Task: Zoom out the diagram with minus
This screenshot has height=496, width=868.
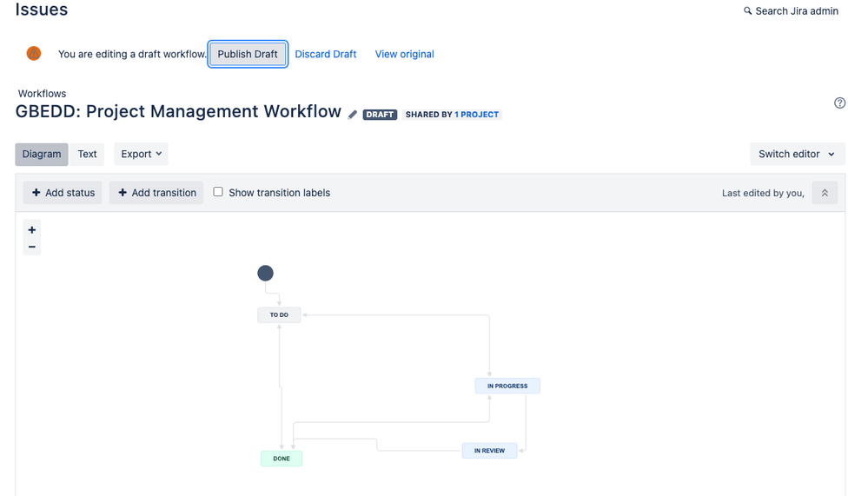Action: coord(32,247)
